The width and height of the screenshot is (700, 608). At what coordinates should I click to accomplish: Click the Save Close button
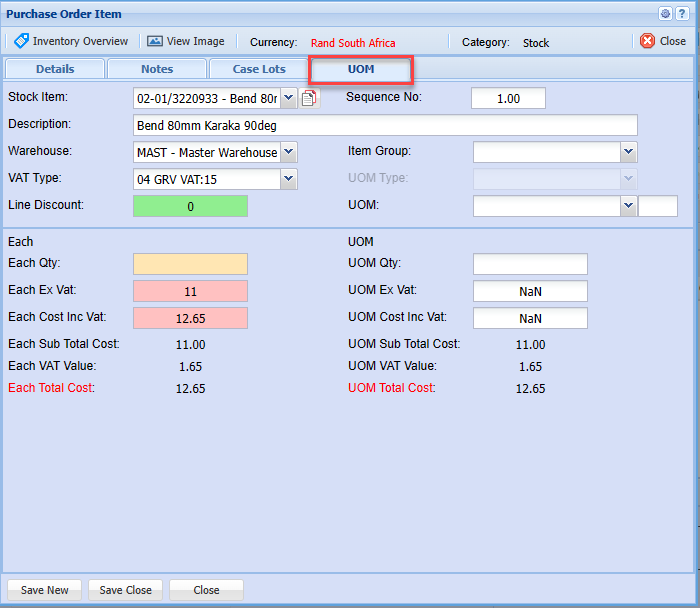click(x=126, y=590)
